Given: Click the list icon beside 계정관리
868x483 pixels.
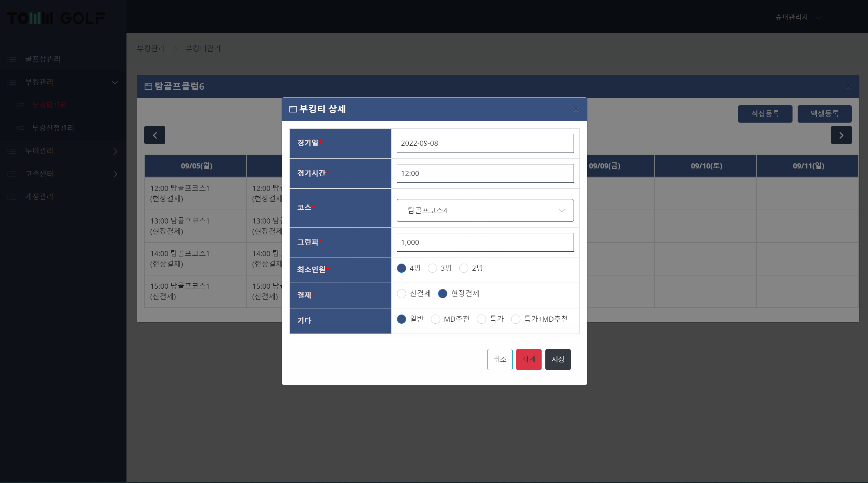Looking at the screenshot, I should 12,197.
